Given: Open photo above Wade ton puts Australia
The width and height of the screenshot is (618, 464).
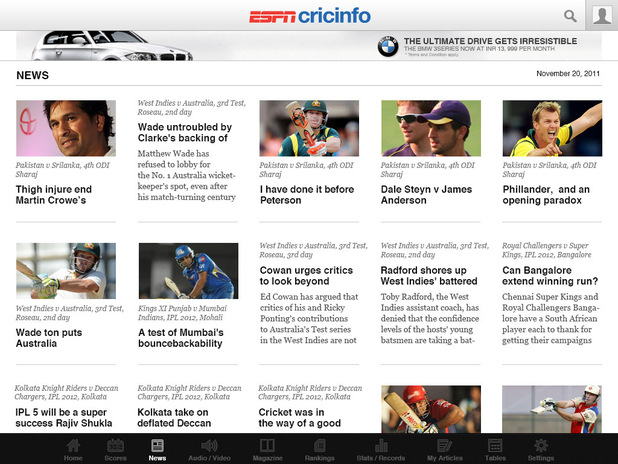Looking at the screenshot, I should 66,271.
